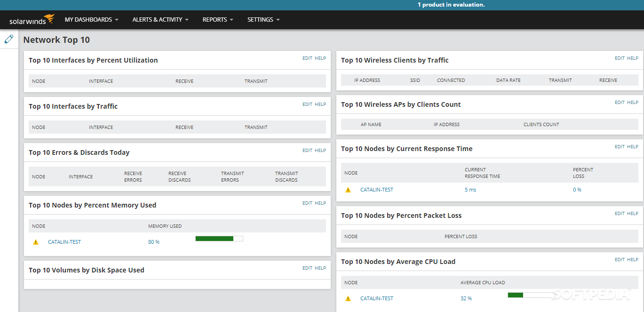Click Top 10 Errors & Discards Today title
The image size is (644, 312).
point(79,152)
